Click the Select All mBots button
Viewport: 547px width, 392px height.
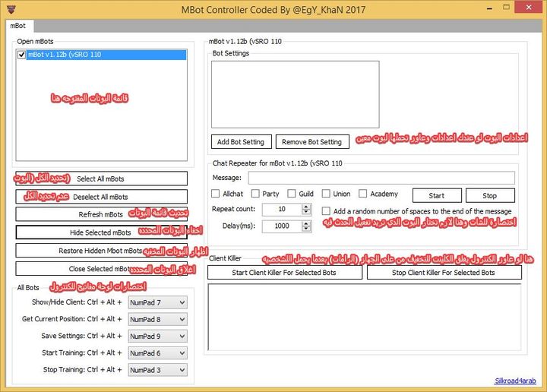point(102,179)
